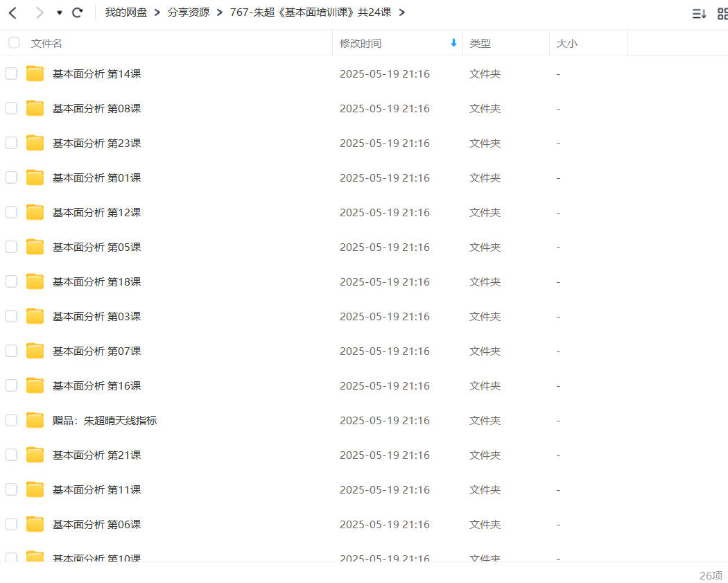The image size is (728, 583).
Task: Expand the chevron after 我的网盘
Action: click(157, 12)
